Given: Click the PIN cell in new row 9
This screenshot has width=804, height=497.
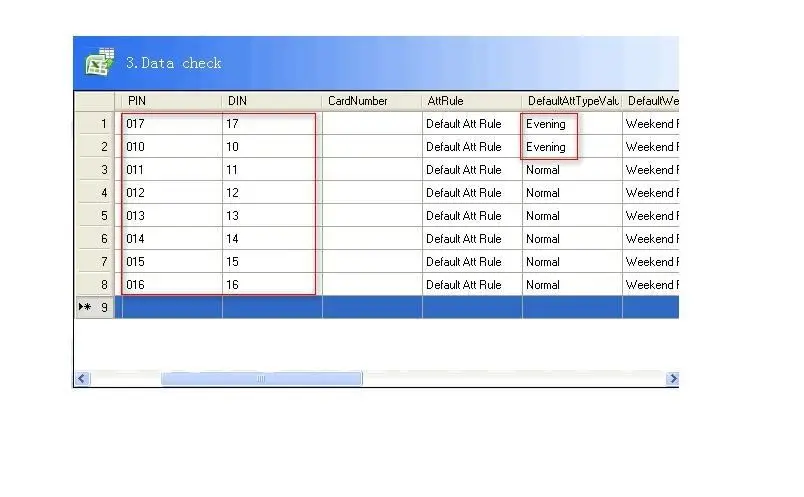Looking at the screenshot, I should (171, 307).
